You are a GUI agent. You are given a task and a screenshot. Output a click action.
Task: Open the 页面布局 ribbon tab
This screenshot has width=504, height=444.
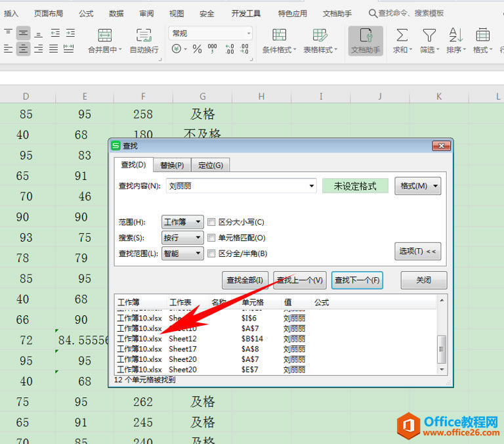coord(49,14)
